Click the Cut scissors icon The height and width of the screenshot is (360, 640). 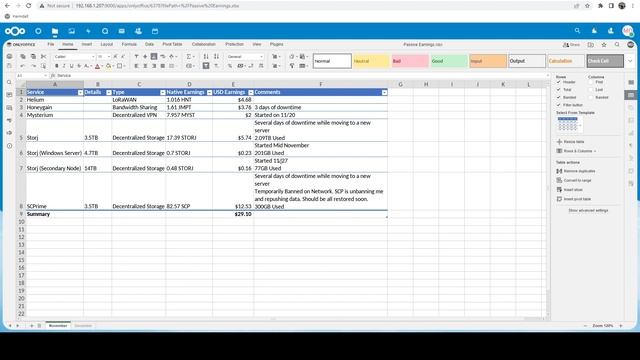pyautogui.click(x=43, y=56)
